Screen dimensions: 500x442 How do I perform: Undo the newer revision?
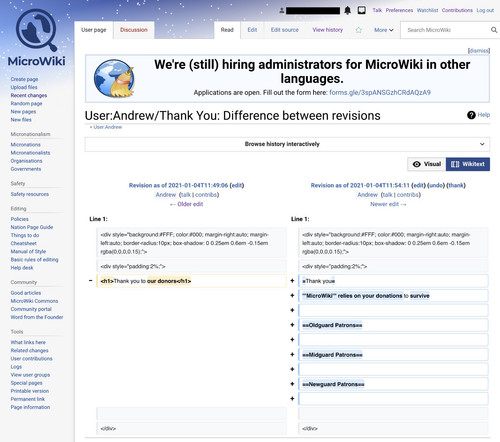[x=436, y=185]
